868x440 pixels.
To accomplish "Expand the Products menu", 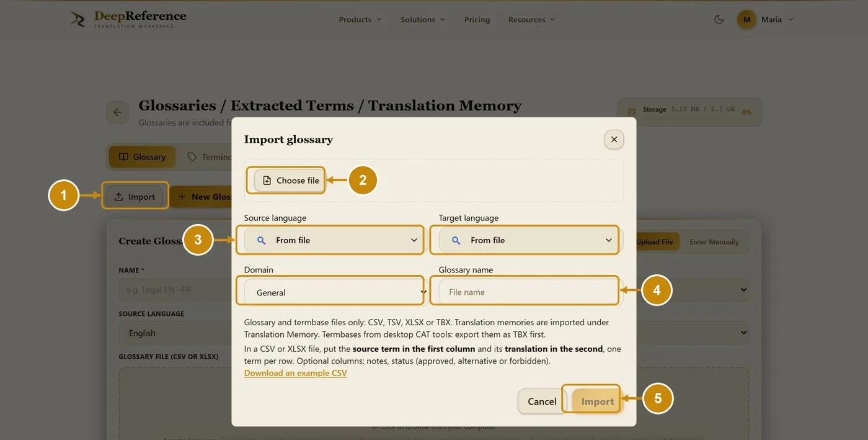I will click(360, 19).
